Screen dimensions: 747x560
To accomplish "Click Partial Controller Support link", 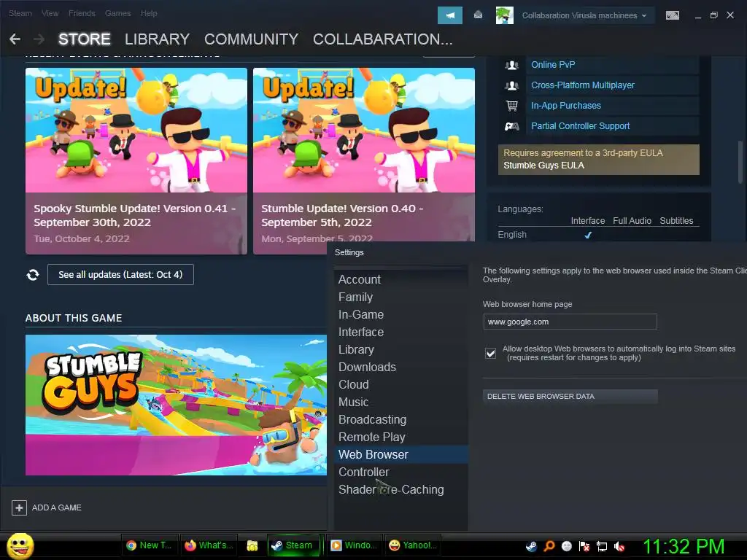I will tap(580, 126).
